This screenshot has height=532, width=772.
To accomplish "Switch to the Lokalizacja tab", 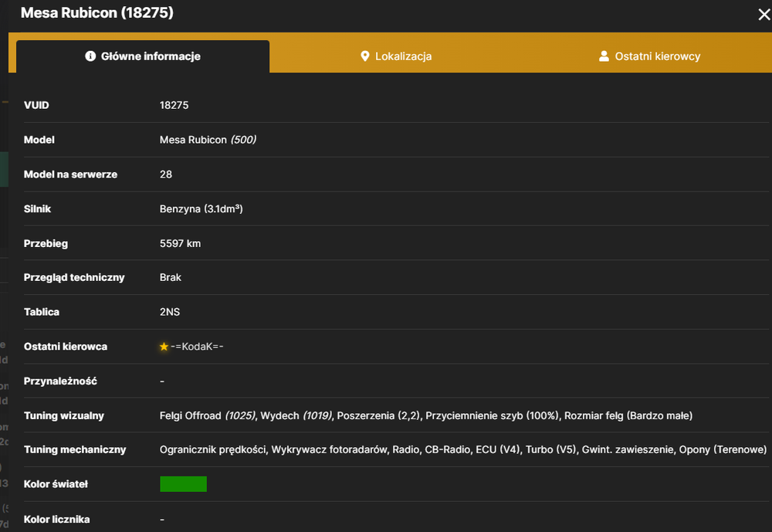I will coord(396,56).
